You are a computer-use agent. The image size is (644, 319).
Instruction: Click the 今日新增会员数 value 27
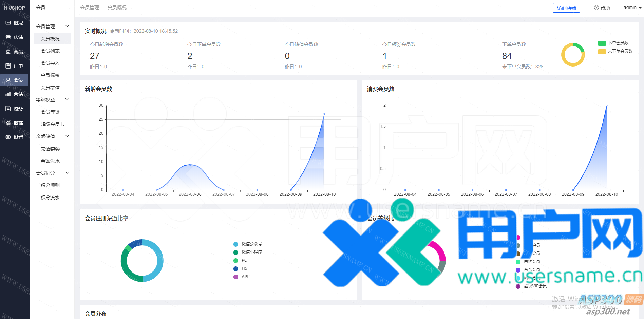click(95, 56)
